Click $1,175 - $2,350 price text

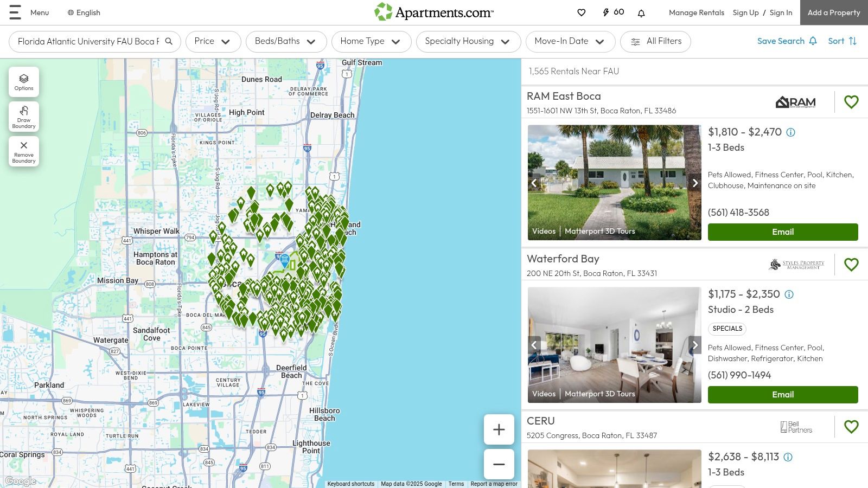point(744,294)
